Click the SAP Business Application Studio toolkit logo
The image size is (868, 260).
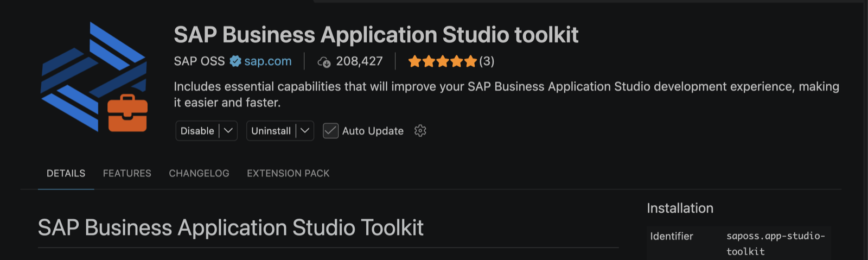94,77
